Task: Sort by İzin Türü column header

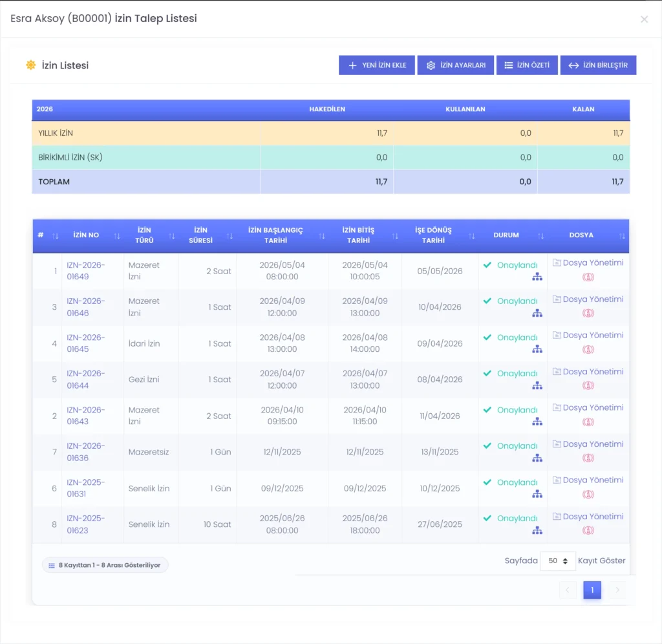Action: (x=151, y=235)
